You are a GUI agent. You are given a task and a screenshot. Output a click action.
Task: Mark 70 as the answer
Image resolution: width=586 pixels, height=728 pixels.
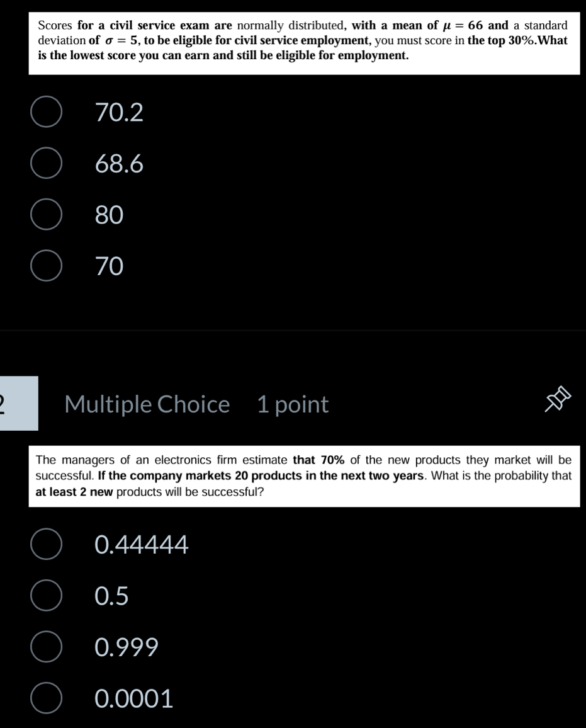pyautogui.click(x=46, y=266)
